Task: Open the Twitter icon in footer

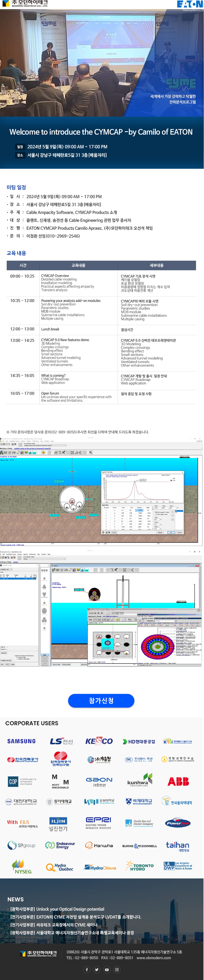Action: click(97, 969)
